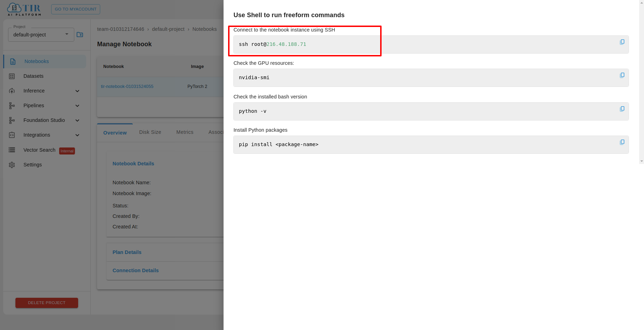Click the Notebook column header
Screen dimensions: 644x330
[x=114, y=67]
